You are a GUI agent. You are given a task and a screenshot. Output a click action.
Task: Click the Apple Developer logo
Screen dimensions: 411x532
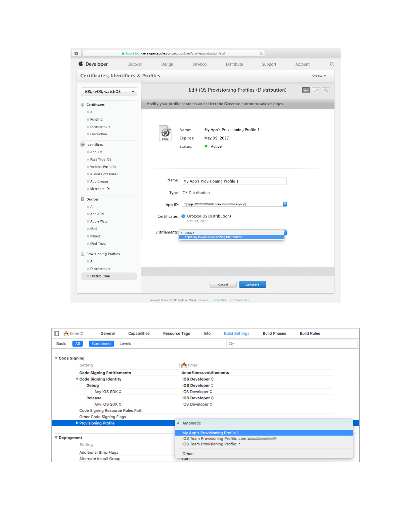(x=93, y=64)
